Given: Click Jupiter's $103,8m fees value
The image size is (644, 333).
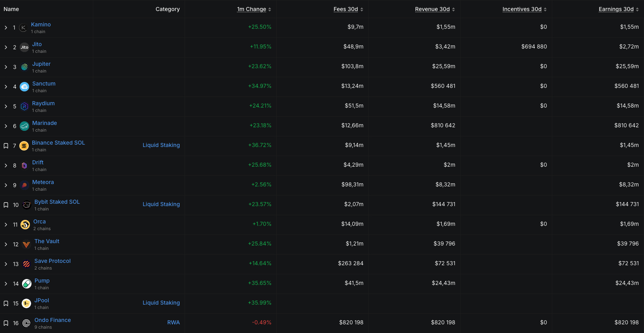Looking at the screenshot, I should 352,66.
